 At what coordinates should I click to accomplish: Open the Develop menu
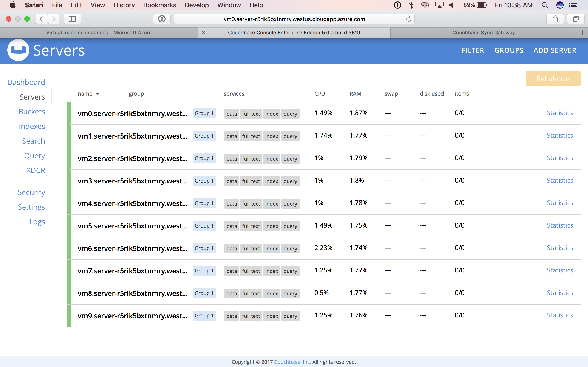point(197,5)
